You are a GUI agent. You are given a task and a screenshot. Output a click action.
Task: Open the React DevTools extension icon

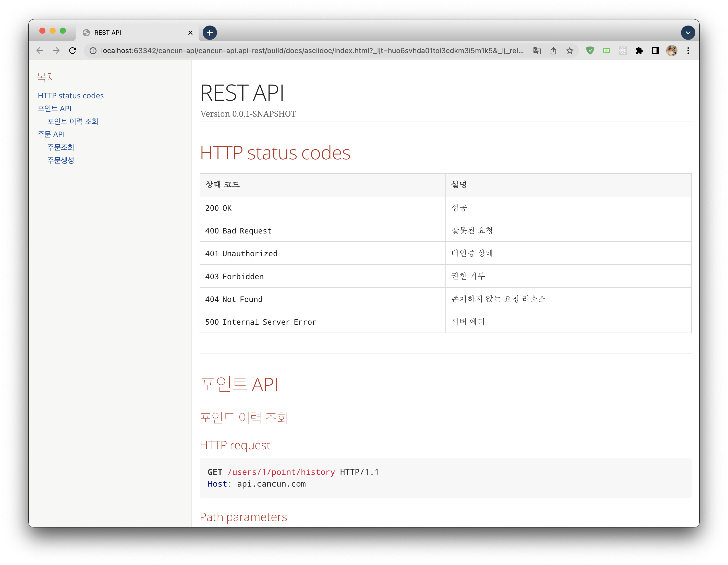pos(623,51)
